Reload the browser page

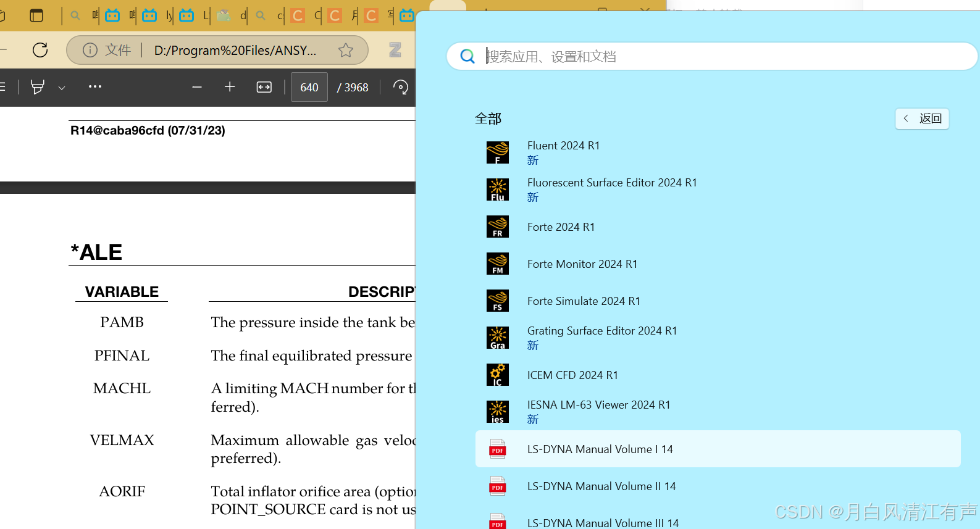pyautogui.click(x=40, y=50)
